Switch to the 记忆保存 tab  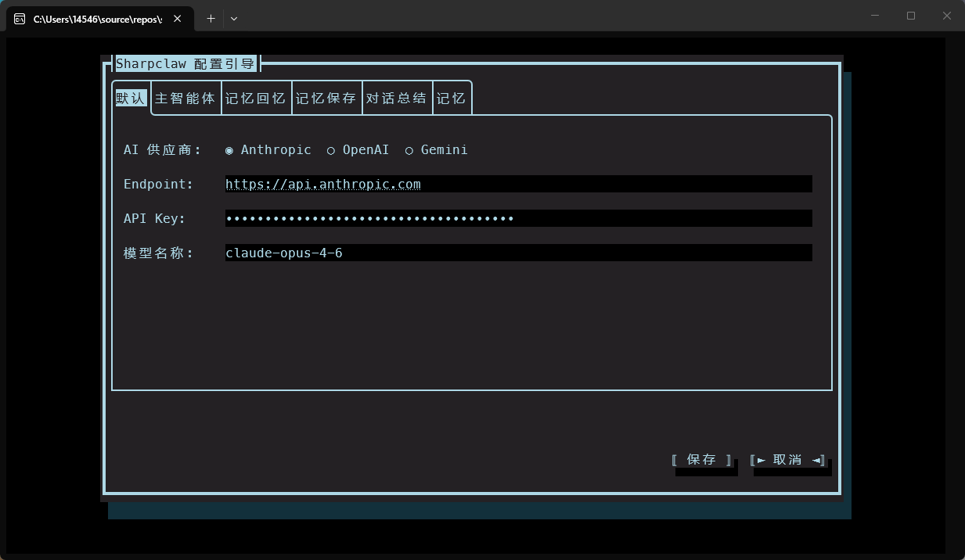(x=326, y=97)
